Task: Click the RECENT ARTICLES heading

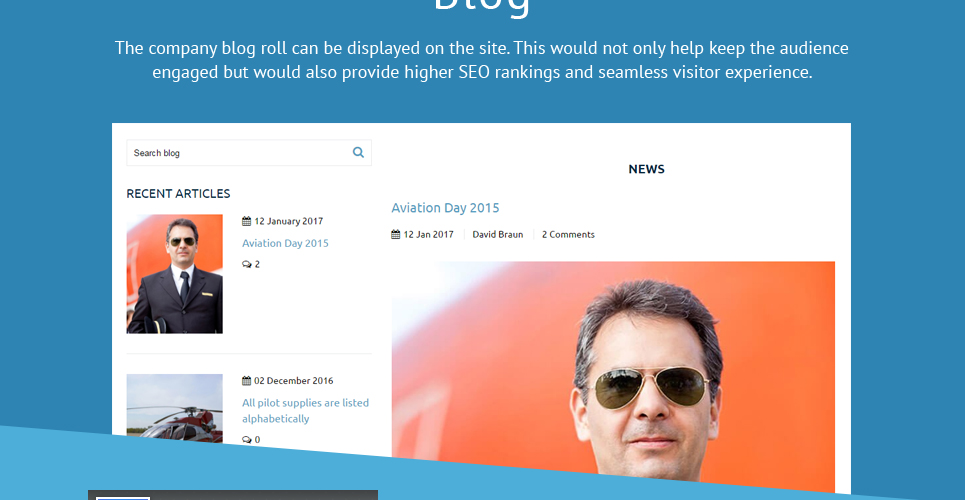Action: (178, 193)
